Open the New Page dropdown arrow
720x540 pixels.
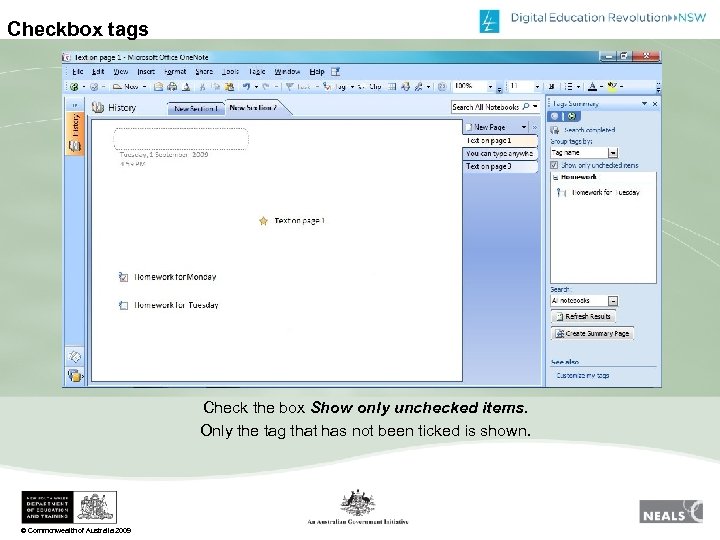(x=523, y=127)
